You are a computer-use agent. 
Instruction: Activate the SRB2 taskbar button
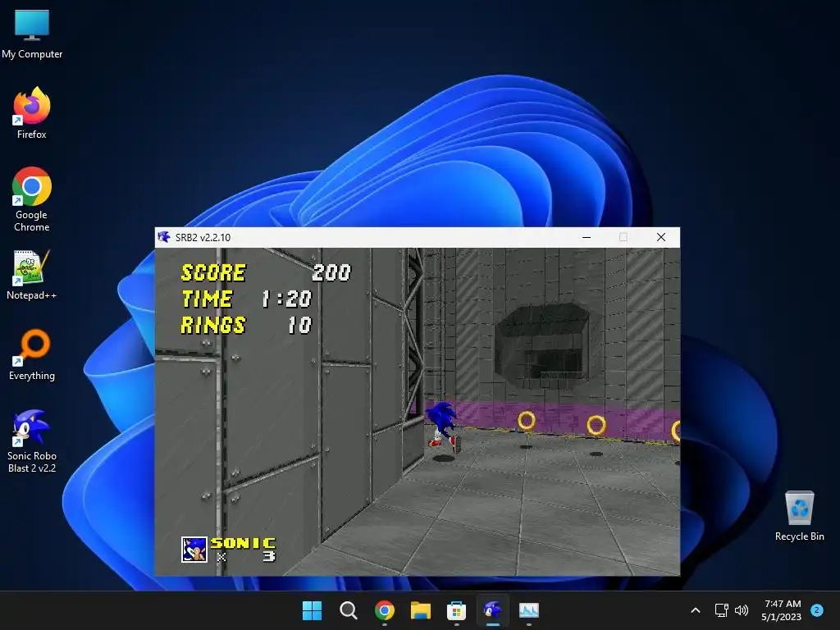click(x=493, y=610)
